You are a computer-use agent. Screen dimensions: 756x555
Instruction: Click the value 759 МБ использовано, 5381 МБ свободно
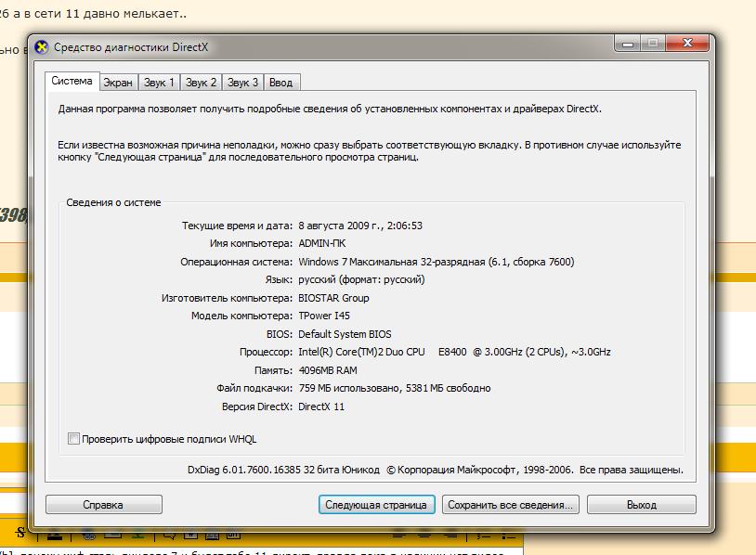tap(395, 388)
